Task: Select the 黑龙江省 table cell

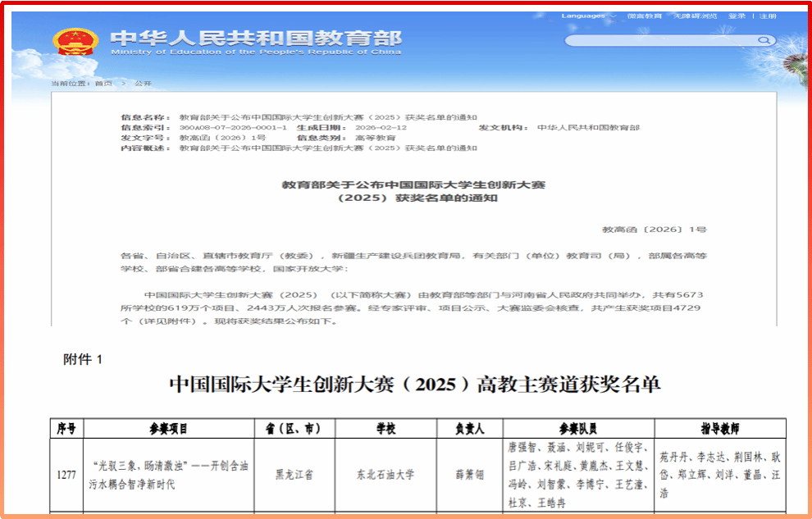Action: click(x=294, y=474)
